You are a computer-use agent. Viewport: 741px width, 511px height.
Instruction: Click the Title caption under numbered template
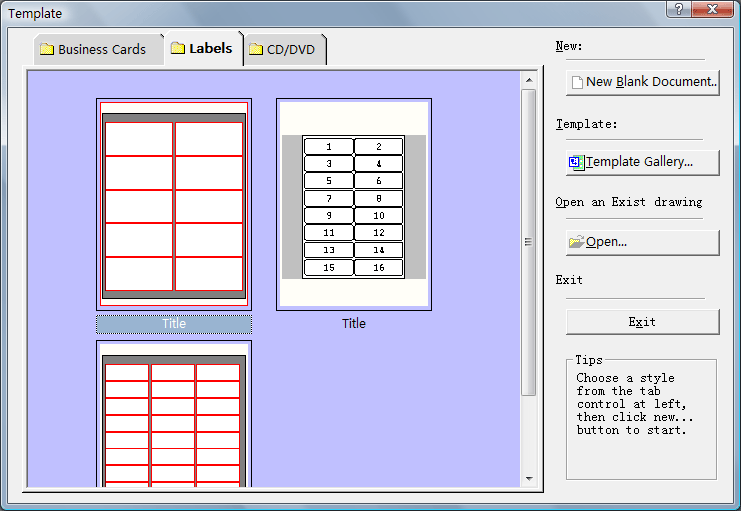pos(354,324)
